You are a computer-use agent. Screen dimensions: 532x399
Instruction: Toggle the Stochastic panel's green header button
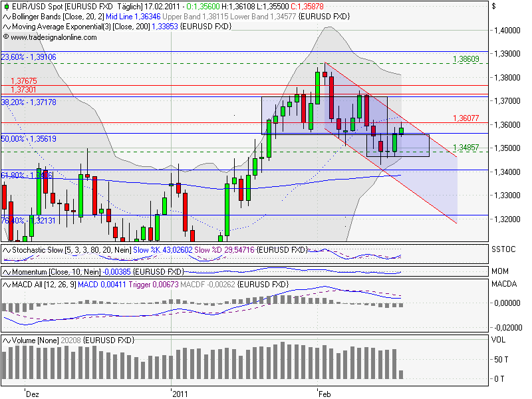(x=6, y=249)
